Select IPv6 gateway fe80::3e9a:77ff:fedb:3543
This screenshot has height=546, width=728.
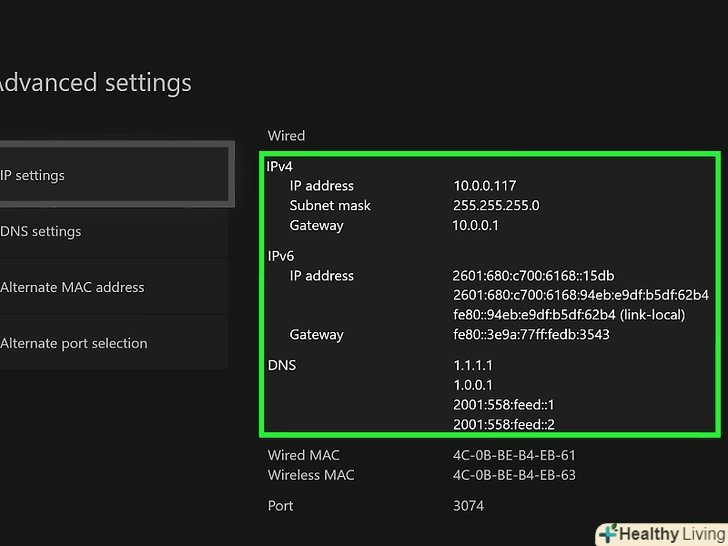point(531,335)
